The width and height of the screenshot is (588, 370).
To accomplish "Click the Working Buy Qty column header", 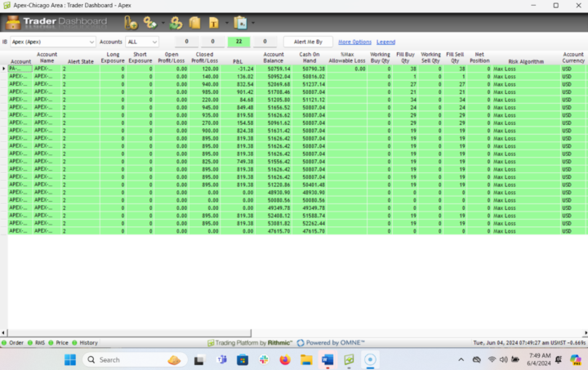I will point(380,57).
